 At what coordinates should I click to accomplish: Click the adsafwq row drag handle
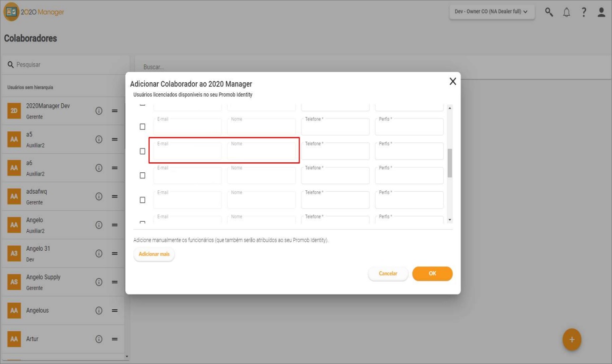click(115, 197)
